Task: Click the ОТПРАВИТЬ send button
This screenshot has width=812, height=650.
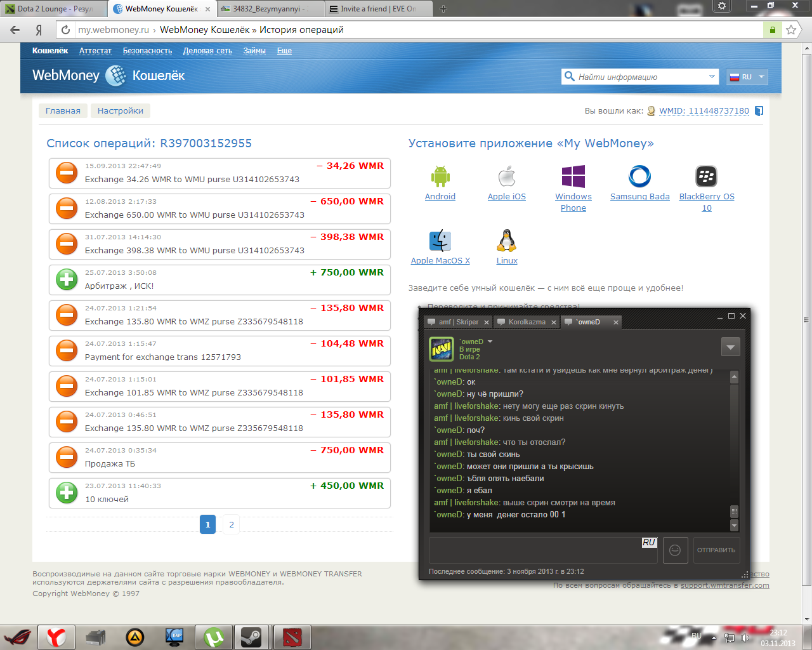Action: click(716, 550)
